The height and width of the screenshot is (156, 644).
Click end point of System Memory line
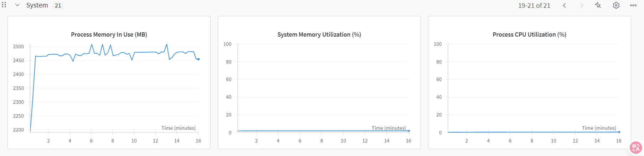409,131
